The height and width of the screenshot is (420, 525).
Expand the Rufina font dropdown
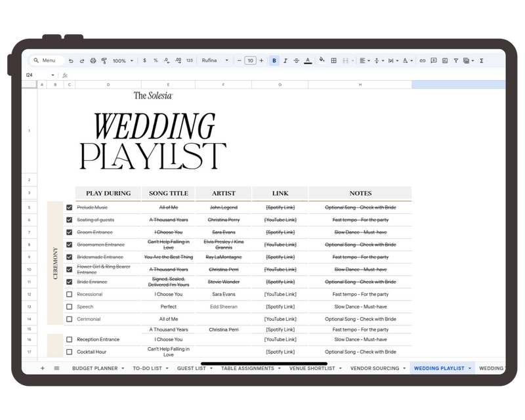pos(215,60)
